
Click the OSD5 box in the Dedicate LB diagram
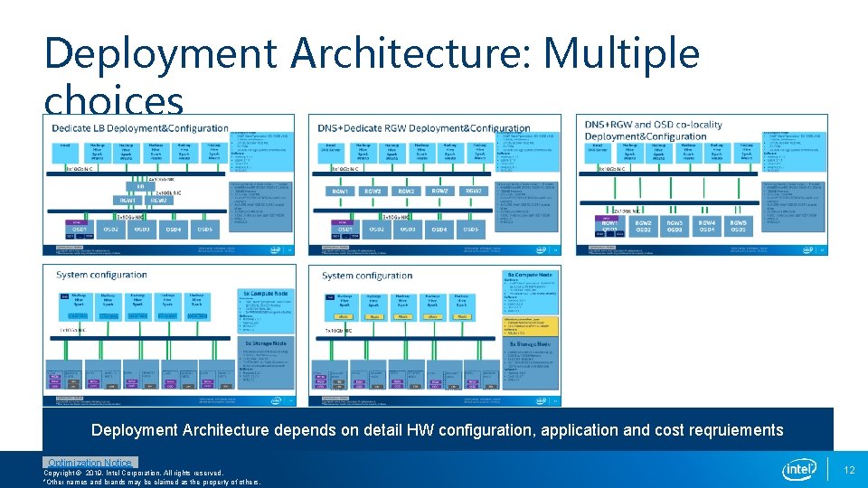click(205, 229)
